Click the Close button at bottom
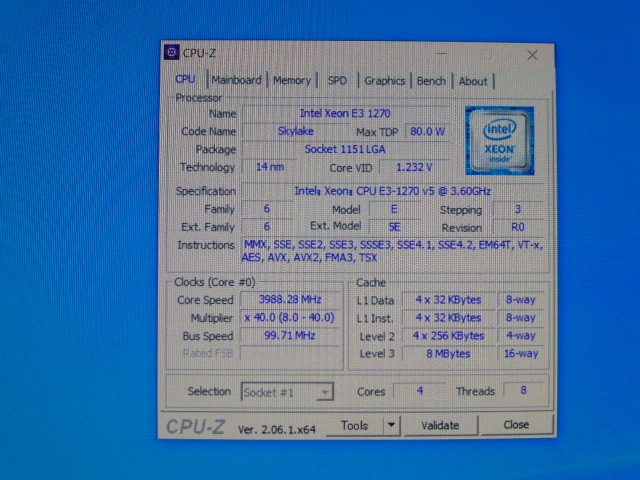Screen dimensions: 640x480 pos(516,424)
